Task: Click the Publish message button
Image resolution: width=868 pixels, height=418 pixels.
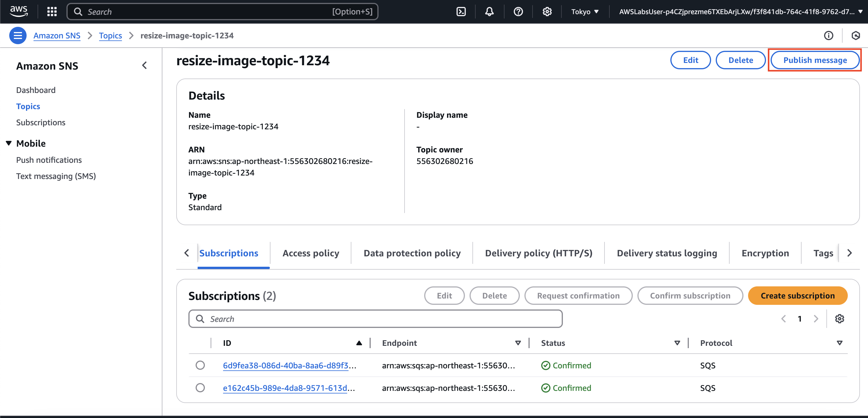Action: point(815,60)
